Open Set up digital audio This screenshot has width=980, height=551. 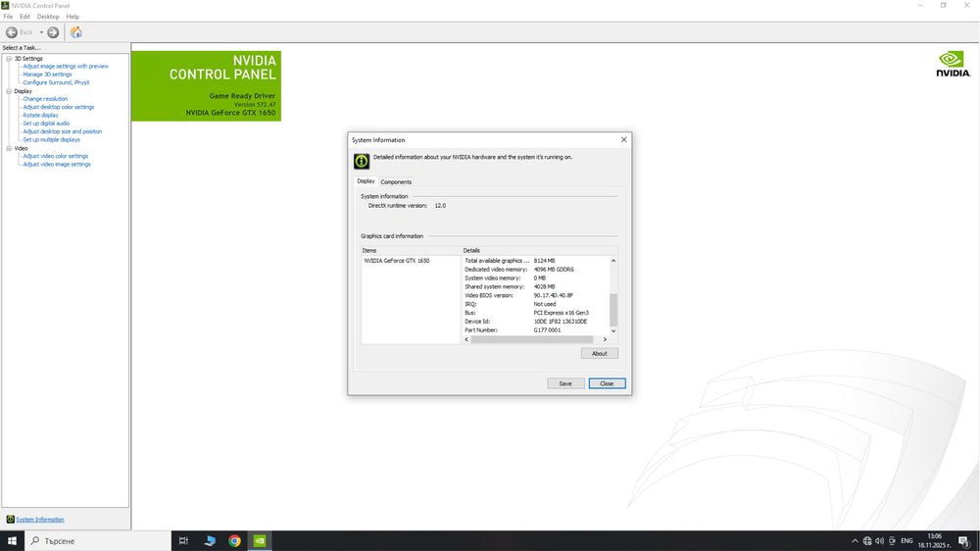coord(46,124)
